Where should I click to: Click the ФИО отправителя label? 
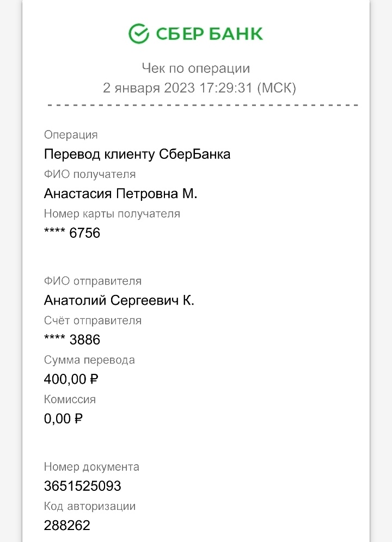[93, 281]
